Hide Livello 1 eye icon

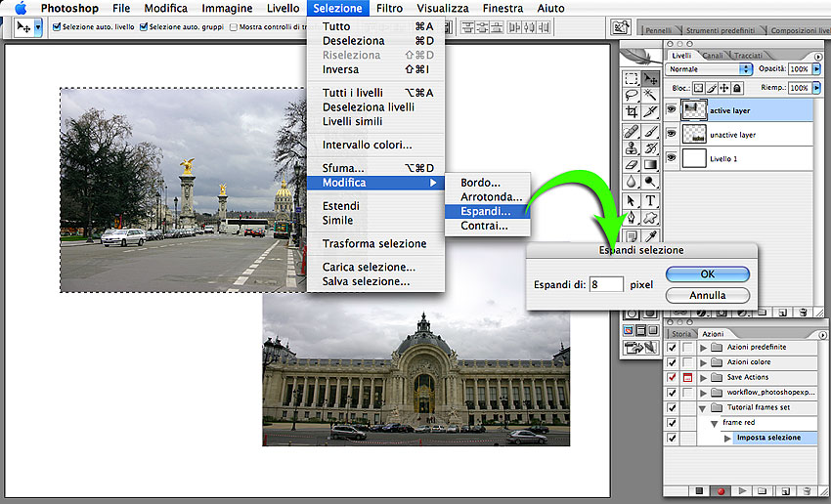pyautogui.click(x=671, y=157)
